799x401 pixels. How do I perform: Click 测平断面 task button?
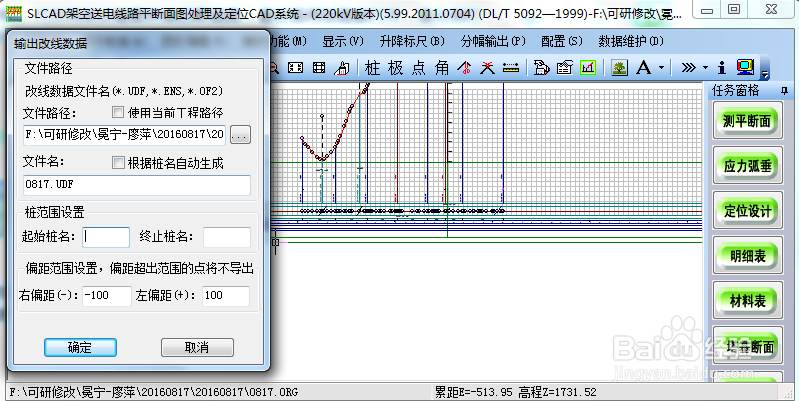point(748,121)
